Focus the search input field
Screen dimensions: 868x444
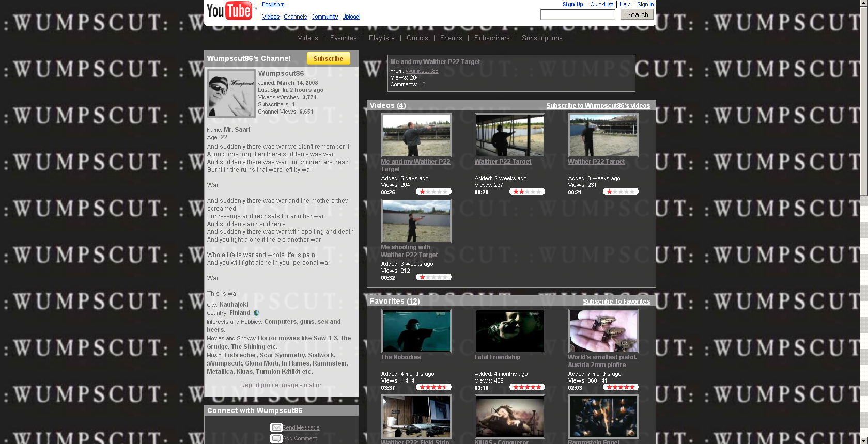pos(577,14)
